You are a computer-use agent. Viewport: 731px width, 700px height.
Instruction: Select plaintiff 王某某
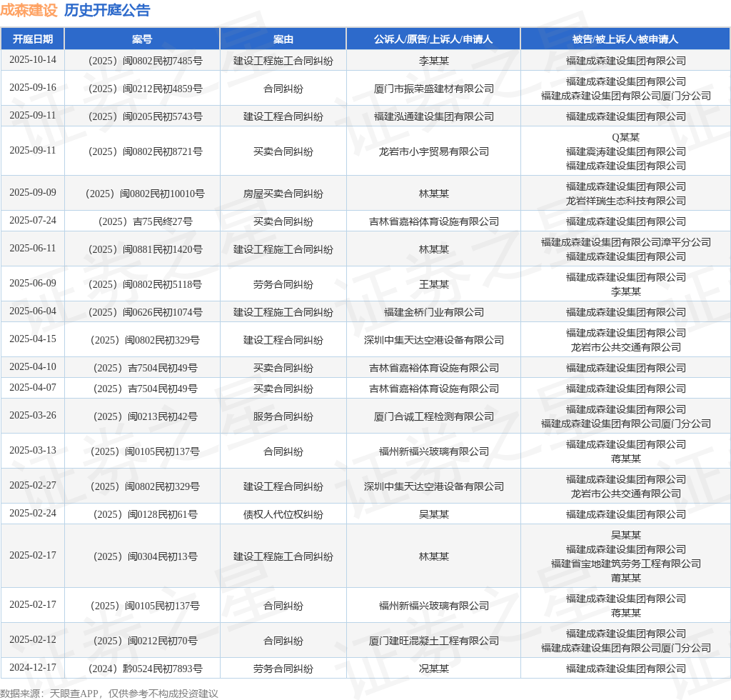click(433, 284)
